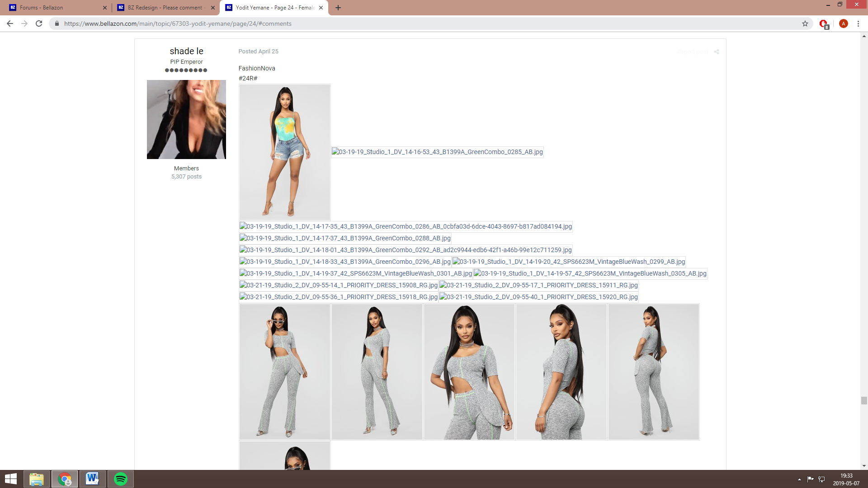868x488 pixels.
Task: Bookmark this page with the star icon
Action: pos(805,23)
